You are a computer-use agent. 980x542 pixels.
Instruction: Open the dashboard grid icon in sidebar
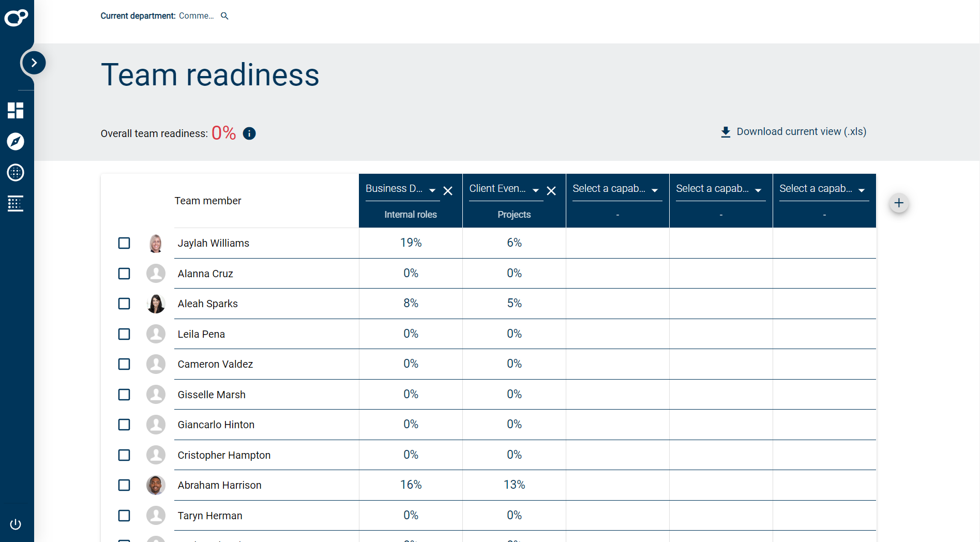point(16,111)
